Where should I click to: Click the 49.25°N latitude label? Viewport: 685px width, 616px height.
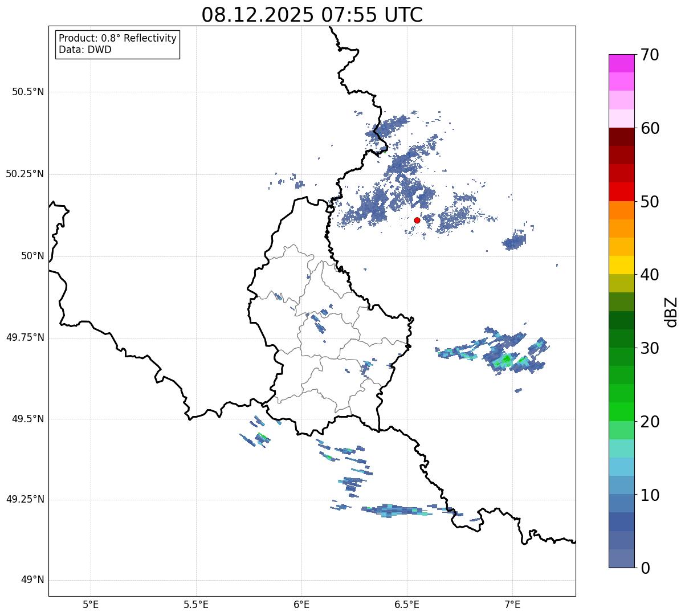(25, 499)
